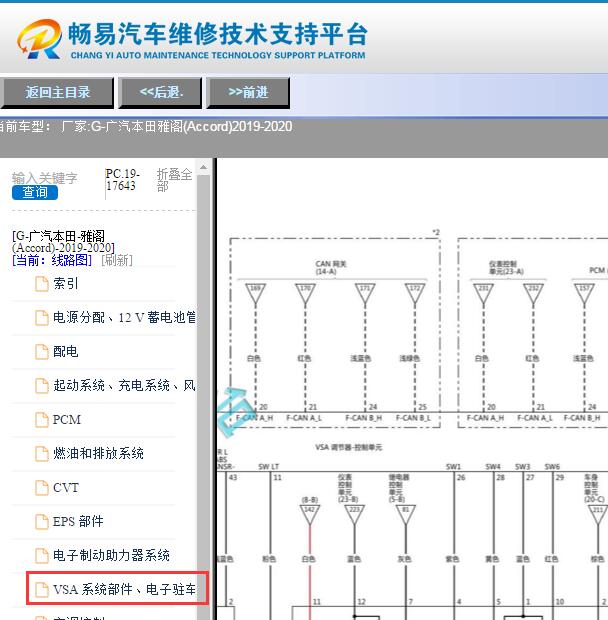Click PC.19-17643 text
This screenshot has height=620, width=608.
click(123, 180)
